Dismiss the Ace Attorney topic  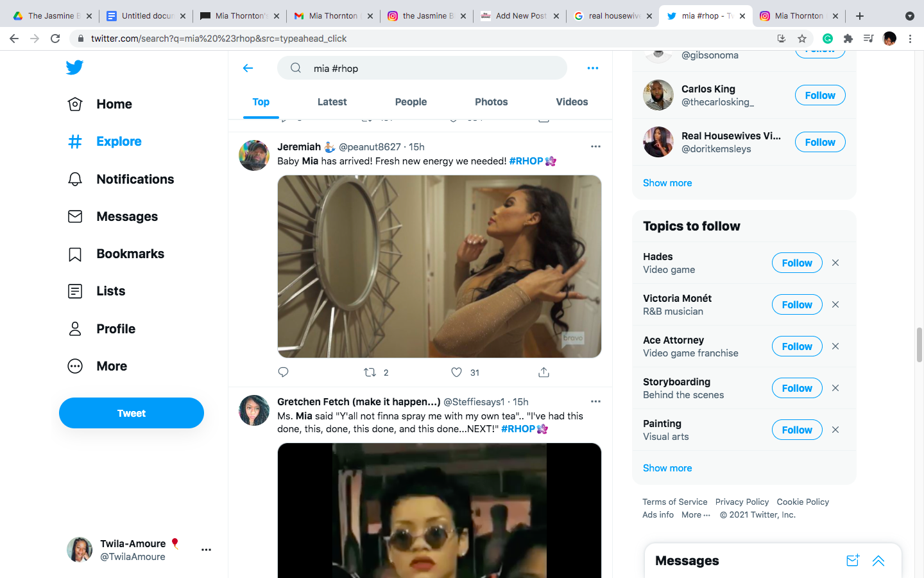[x=835, y=346]
